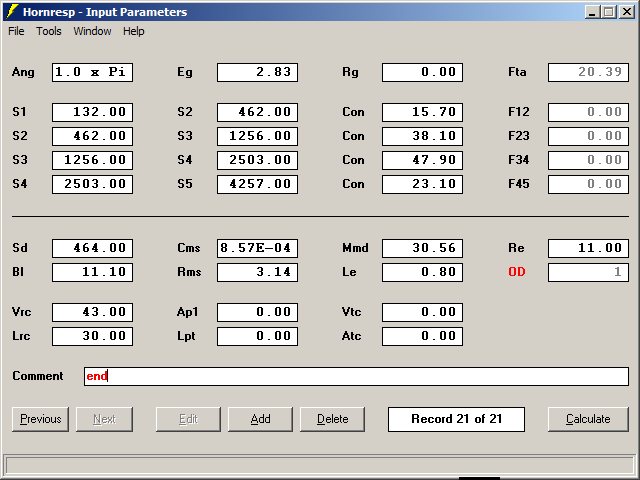The width and height of the screenshot is (640, 480).
Task: Click the F23 field
Action: coord(588,136)
